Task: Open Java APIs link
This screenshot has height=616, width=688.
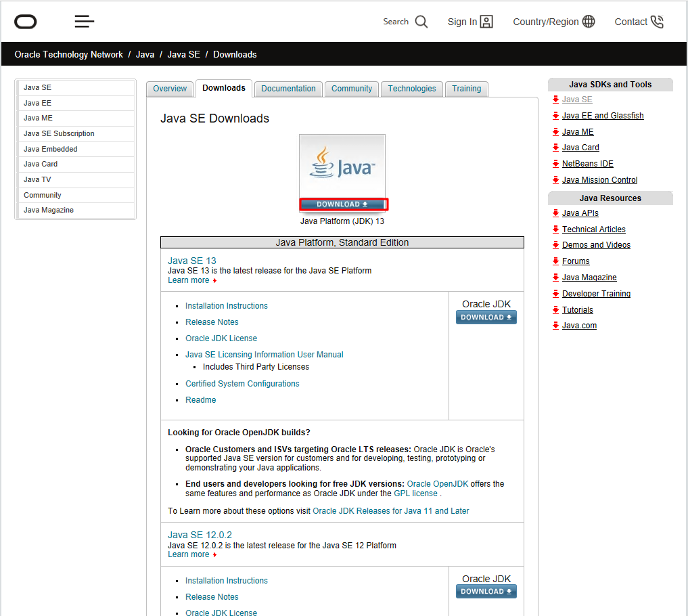Action: (x=580, y=213)
